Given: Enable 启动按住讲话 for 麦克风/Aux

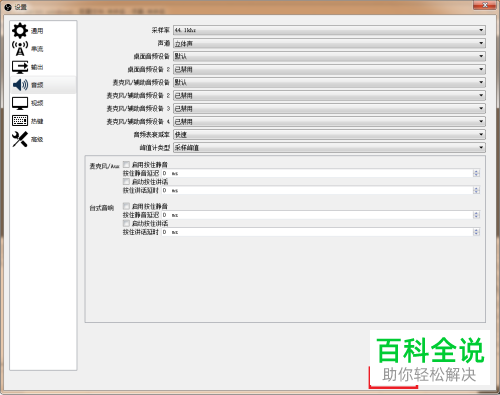Looking at the screenshot, I should 126,181.
